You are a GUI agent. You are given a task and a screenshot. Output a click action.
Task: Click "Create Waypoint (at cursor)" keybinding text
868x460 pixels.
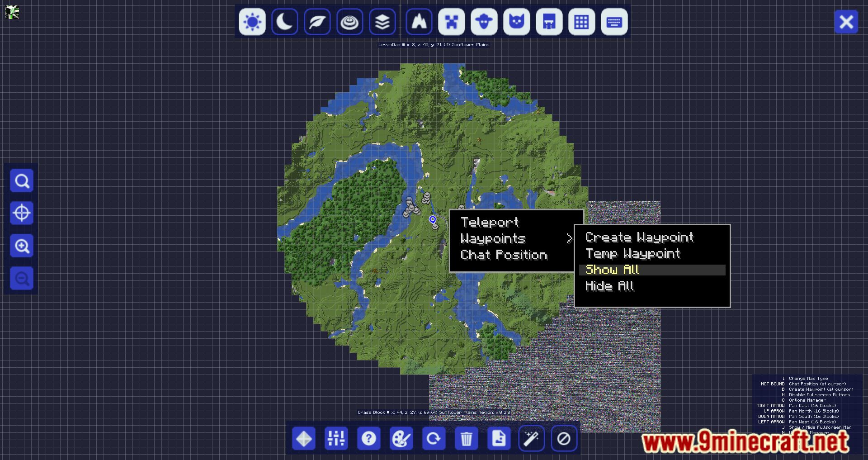pos(821,389)
